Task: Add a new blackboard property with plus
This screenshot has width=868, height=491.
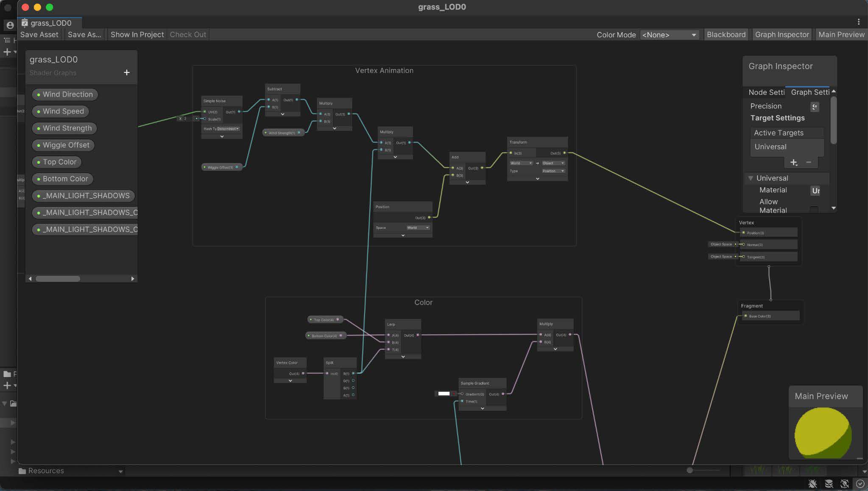Action: click(x=126, y=72)
